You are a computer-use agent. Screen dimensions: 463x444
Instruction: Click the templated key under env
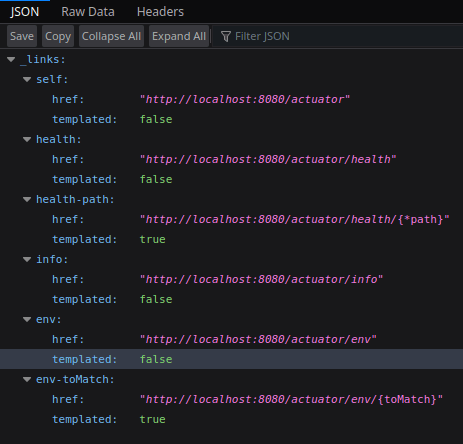85,359
